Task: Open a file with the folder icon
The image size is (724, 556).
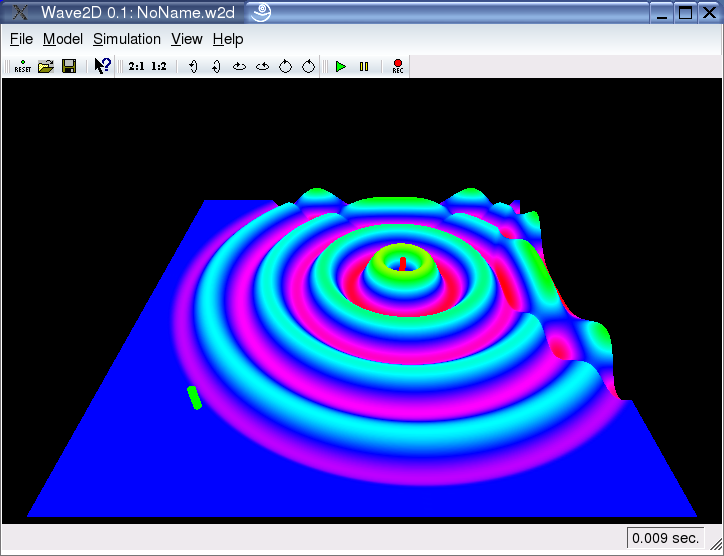Action: (45, 67)
